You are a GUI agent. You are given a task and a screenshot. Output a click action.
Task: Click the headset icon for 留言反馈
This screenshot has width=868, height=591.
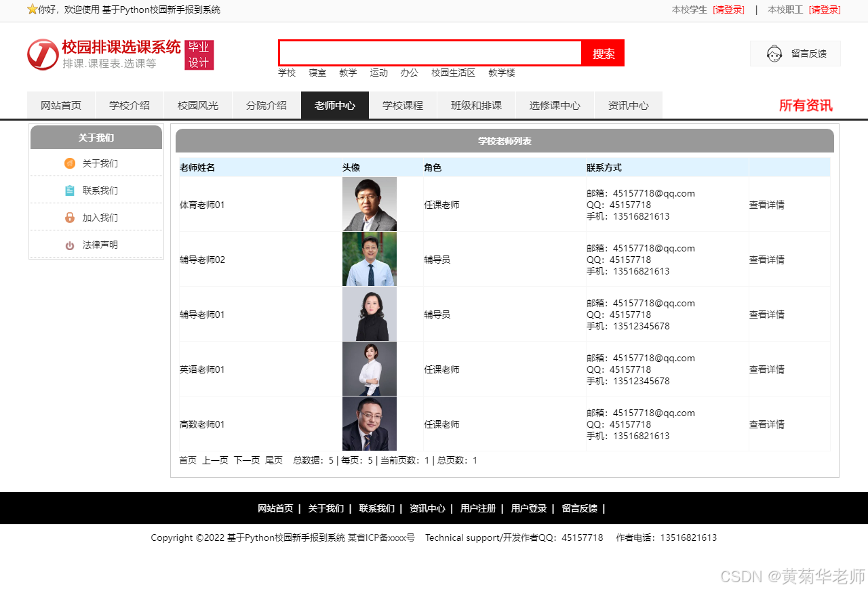pyautogui.click(x=774, y=54)
